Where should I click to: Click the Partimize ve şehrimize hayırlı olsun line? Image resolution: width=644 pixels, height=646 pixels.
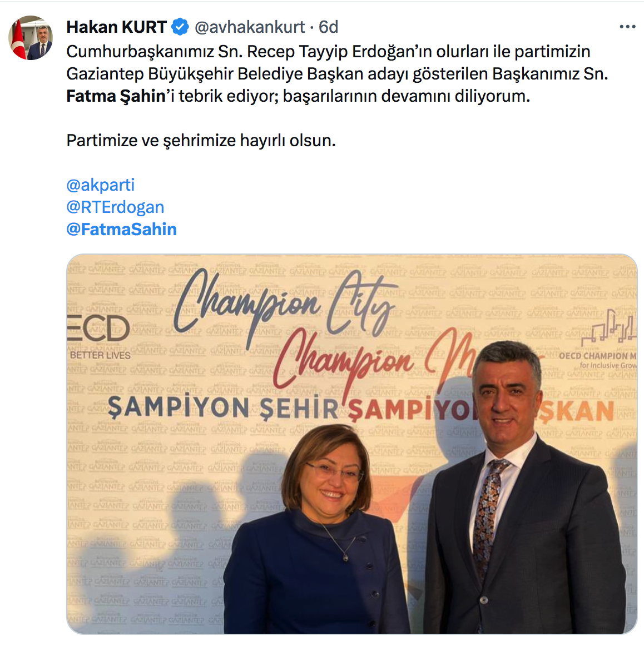click(201, 141)
